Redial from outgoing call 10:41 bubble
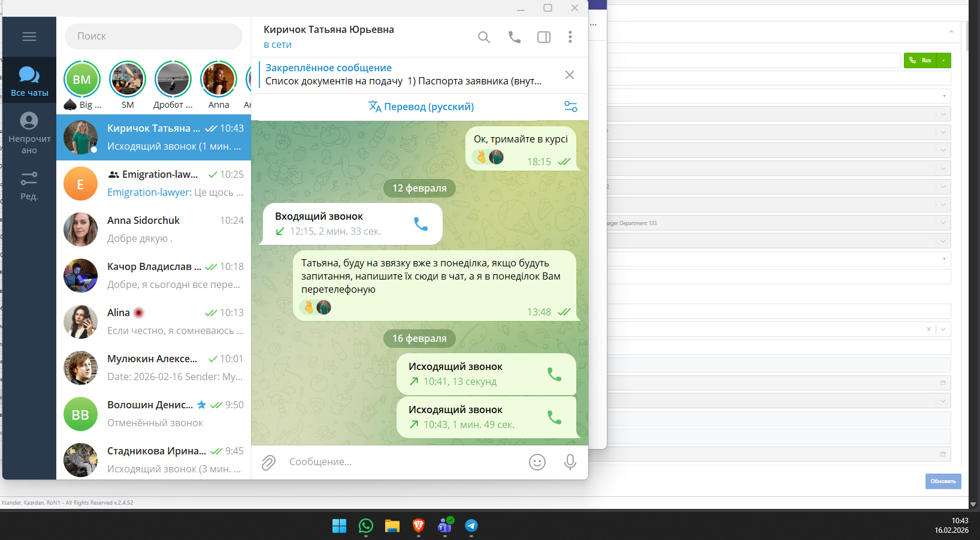 point(555,374)
